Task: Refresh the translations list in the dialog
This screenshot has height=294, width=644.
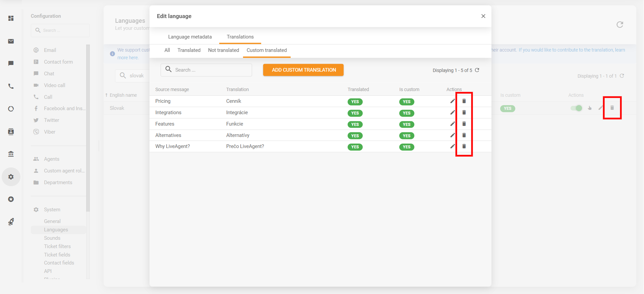Action: pyautogui.click(x=477, y=70)
